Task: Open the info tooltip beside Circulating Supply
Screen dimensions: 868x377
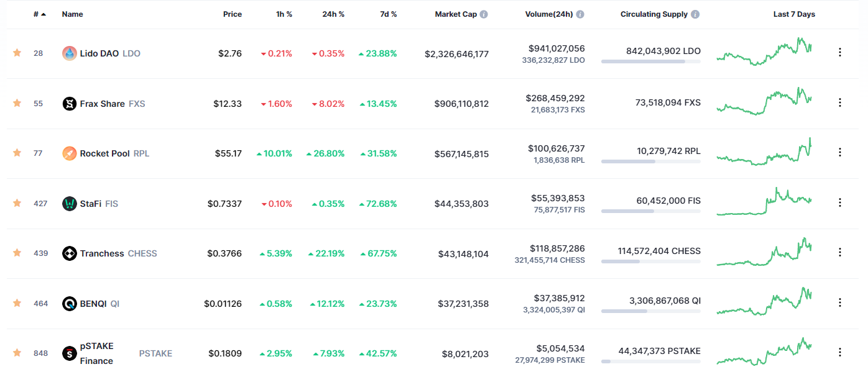Action: coord(695,14)
